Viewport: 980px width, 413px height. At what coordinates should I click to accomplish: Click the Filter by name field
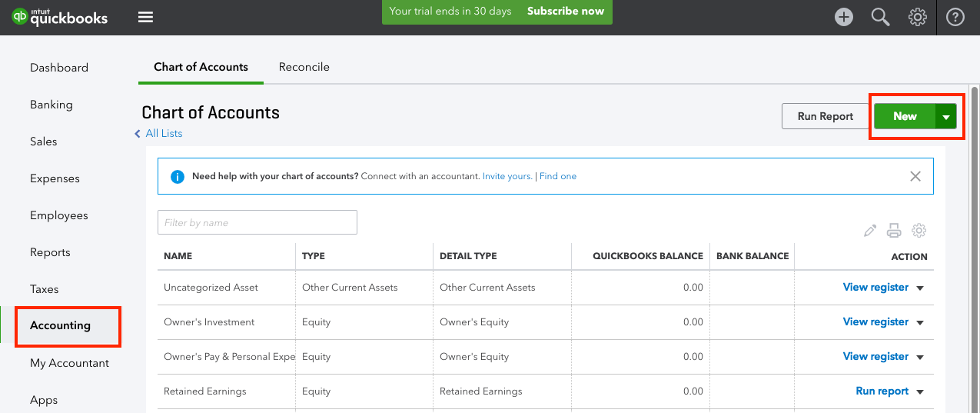[257, 222]
